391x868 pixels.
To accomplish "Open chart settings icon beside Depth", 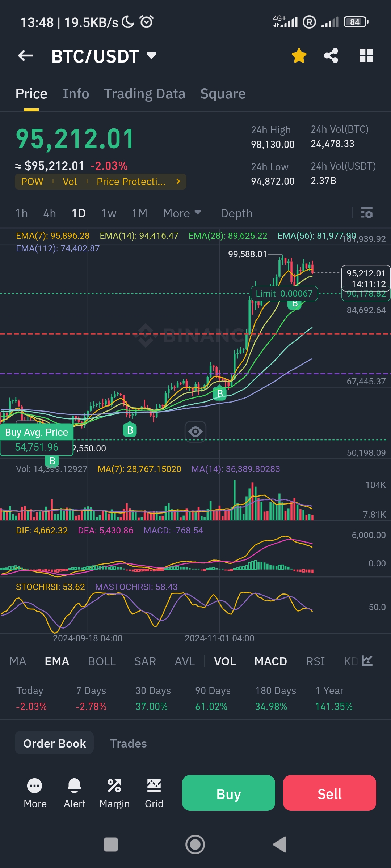I will click(x=367, y=213).
